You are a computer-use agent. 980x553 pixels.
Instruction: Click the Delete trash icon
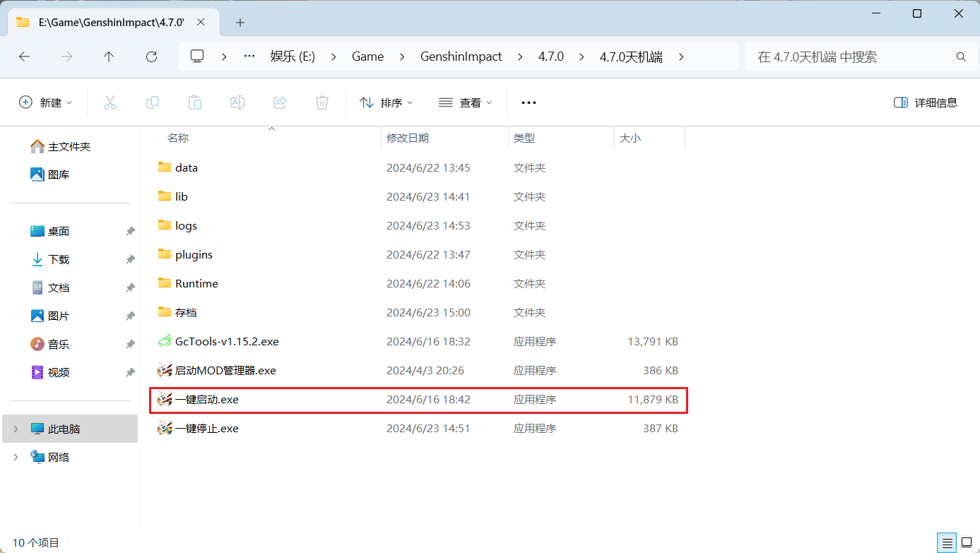point(322,102)
